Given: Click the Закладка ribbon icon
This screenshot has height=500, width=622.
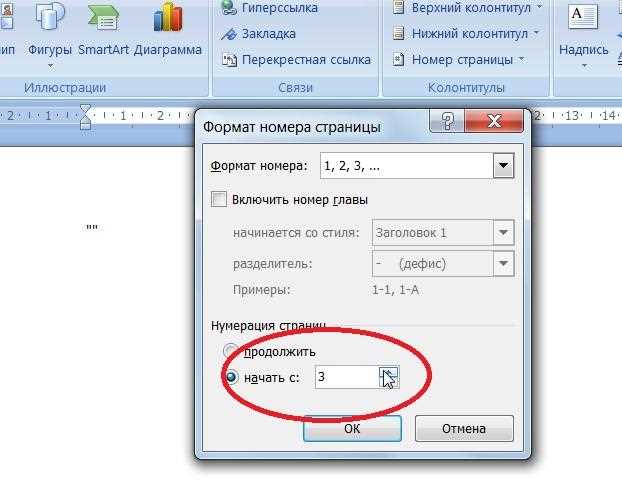Looking at the screenshot, I should coord(229,35).
